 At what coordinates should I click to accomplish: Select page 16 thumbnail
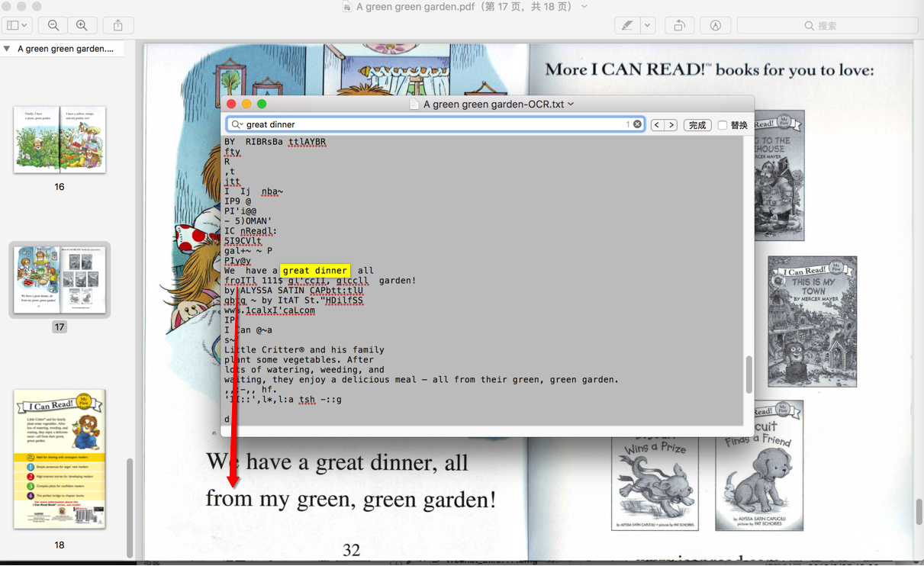[60, 140]
